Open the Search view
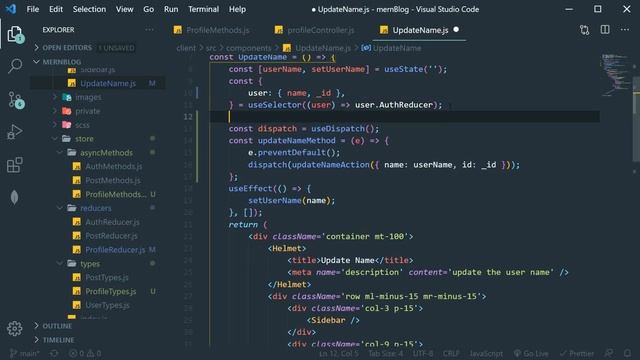This screenshot has width=640, height=360. pyautogui.click(x=15, y=66)
